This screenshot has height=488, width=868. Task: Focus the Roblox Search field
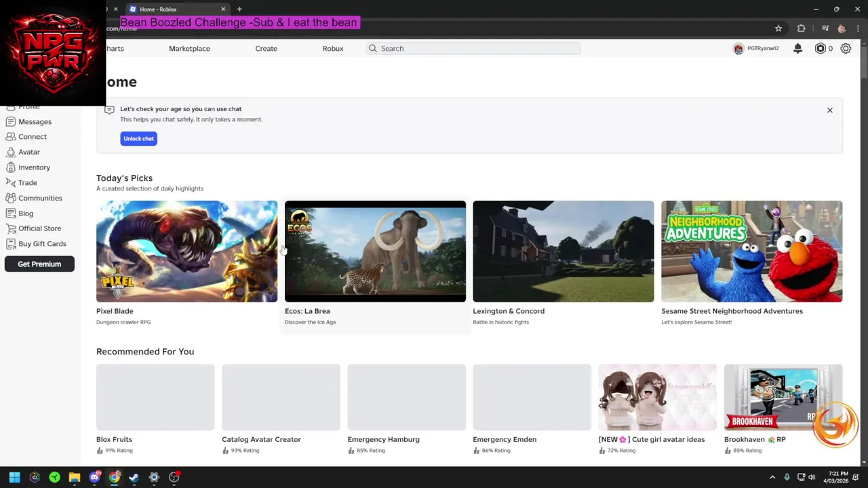pos(473,49)
